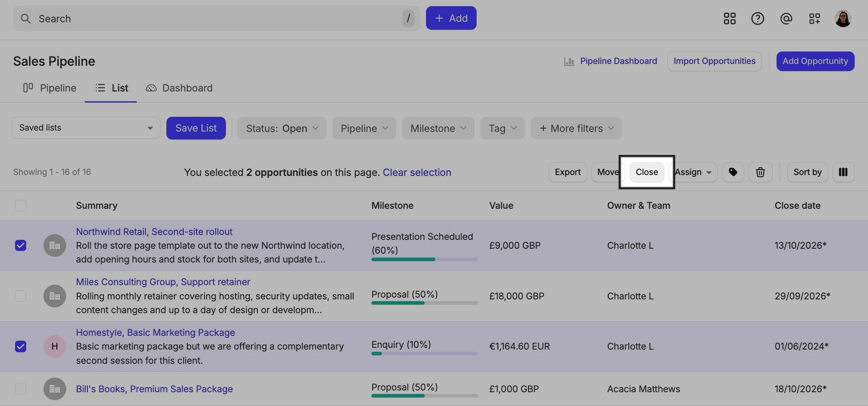Check the Bill's Books row checkbox
The width and height of the screenshot is (868, 406).
click(x=20, y=389)
